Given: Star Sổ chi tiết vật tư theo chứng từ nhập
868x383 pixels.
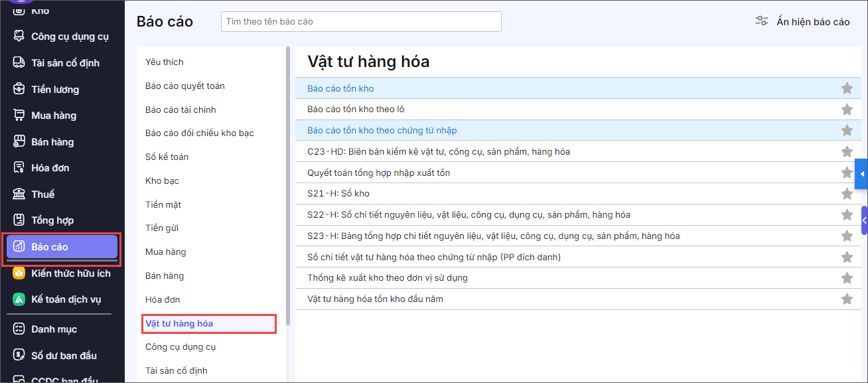Looking at the screenshot, I should [847, 257].
